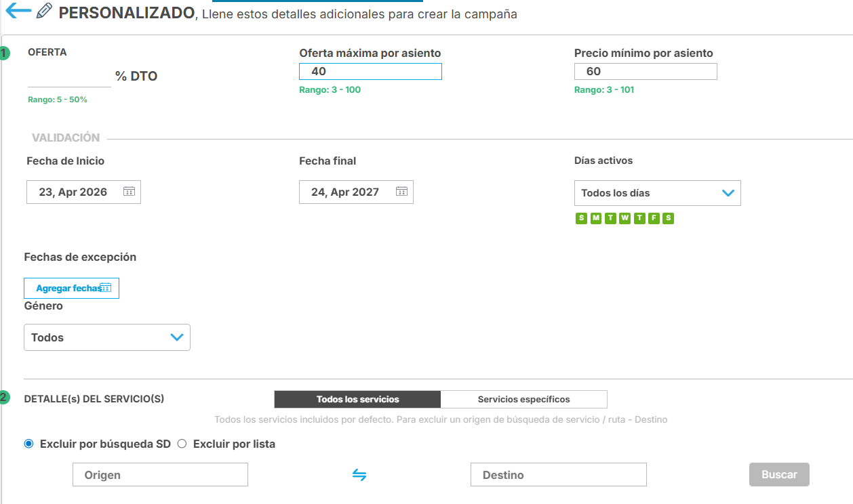Screen dimensions: 853x504
Task: Click the swap arrows between Origen and Destino
Action: coord(359,474)
